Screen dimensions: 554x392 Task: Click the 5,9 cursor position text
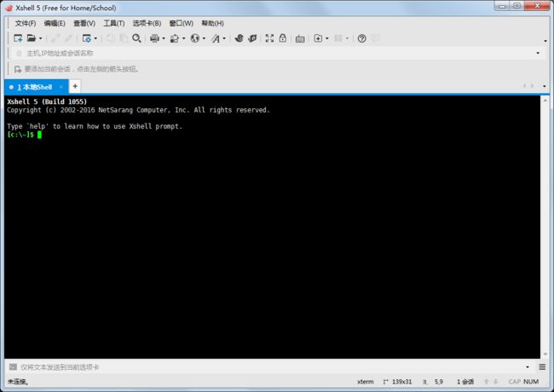point(438,382)
